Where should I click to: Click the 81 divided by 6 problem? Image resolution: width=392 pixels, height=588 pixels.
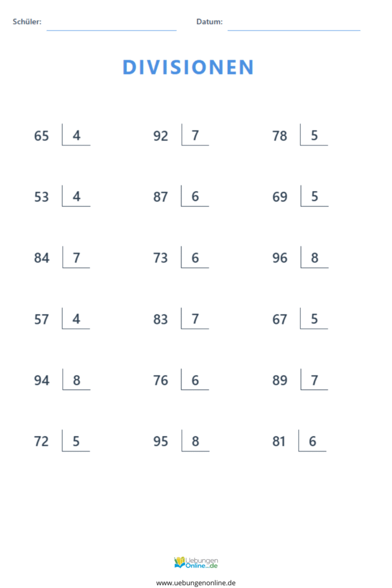298,442
